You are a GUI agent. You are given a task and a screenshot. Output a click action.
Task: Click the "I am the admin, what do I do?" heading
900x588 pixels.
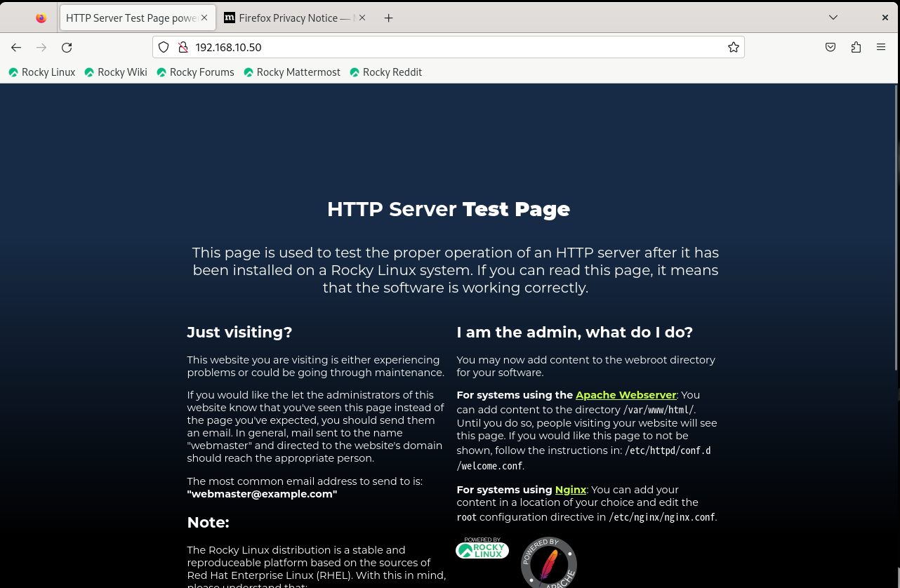575,333
